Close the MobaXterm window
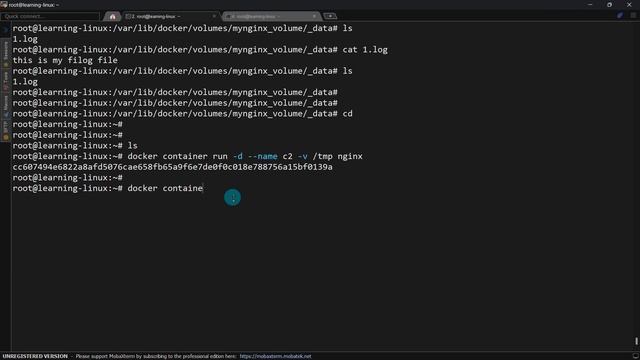The width and height of the screenshot is (640, 360). point(629,4)
